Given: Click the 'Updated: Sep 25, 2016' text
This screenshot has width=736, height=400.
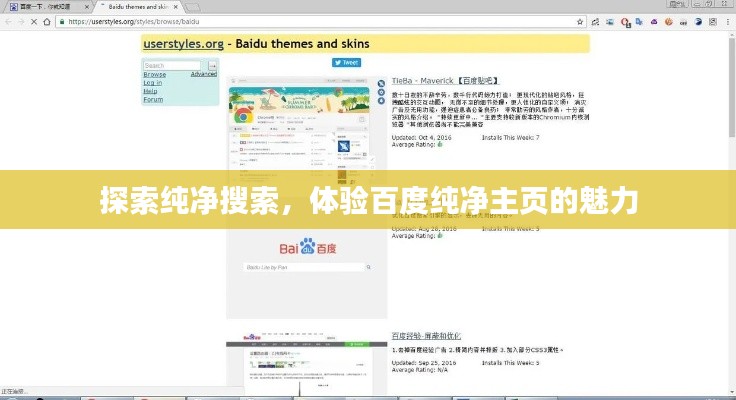Looking at the screenshot, I should [424, 363].
